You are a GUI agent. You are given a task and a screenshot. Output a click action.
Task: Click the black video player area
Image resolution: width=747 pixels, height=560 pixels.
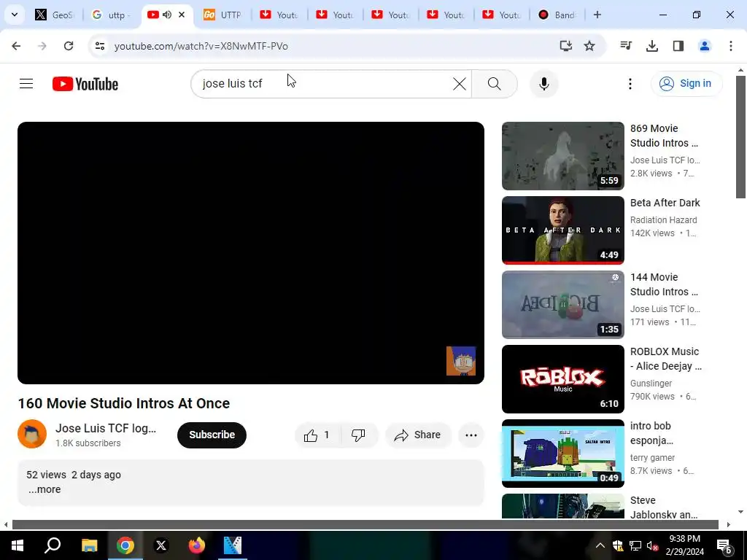(x=251, y=253)
